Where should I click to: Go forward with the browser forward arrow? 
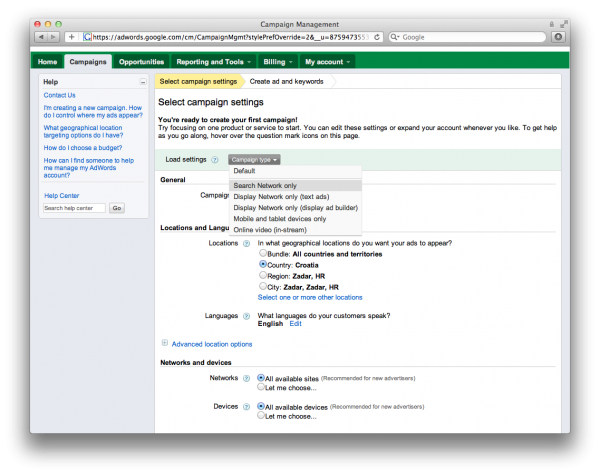pyautogui.click(x=54, y=37)
